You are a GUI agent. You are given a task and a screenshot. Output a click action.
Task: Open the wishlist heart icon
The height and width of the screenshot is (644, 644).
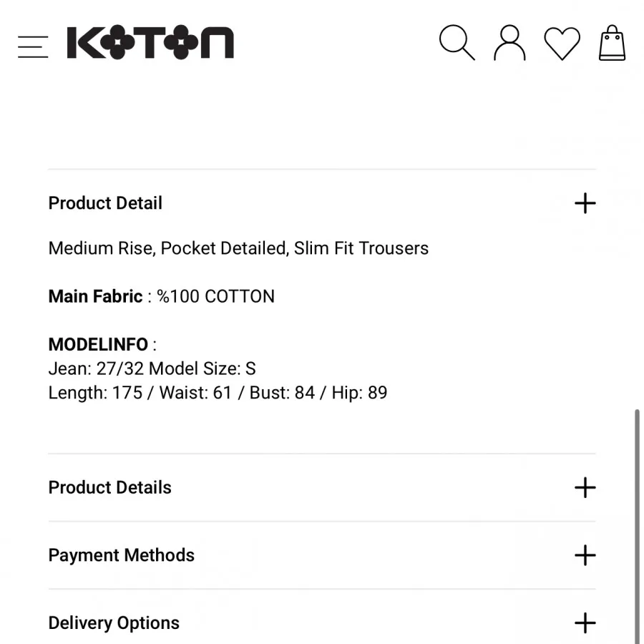click(x=562, y=44)
